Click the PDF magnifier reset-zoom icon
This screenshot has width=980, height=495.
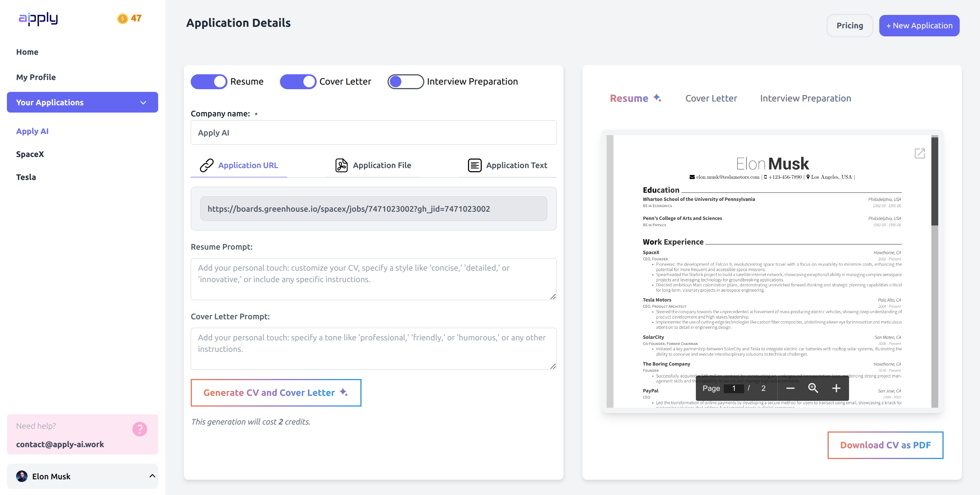click(813, 388)
